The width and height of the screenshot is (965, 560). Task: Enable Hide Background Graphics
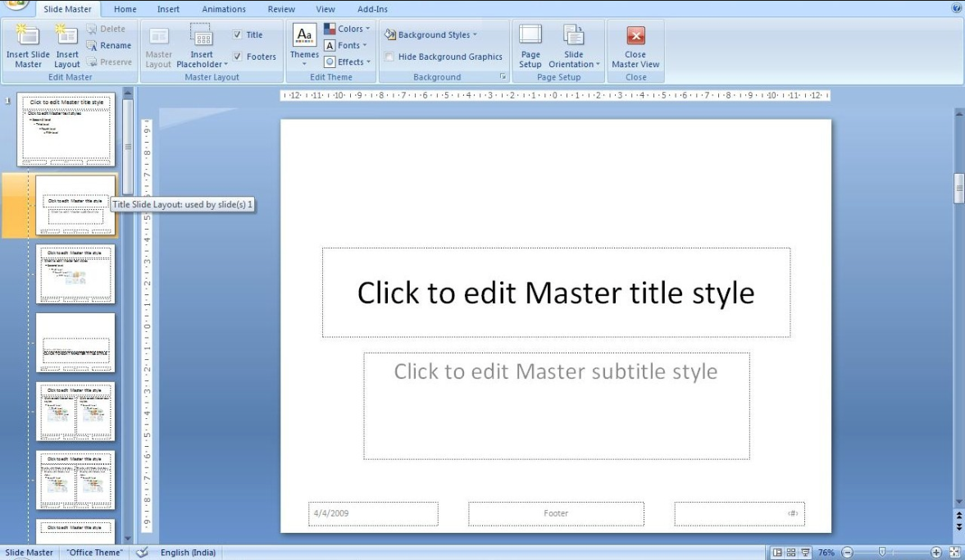tap(389, 56)
